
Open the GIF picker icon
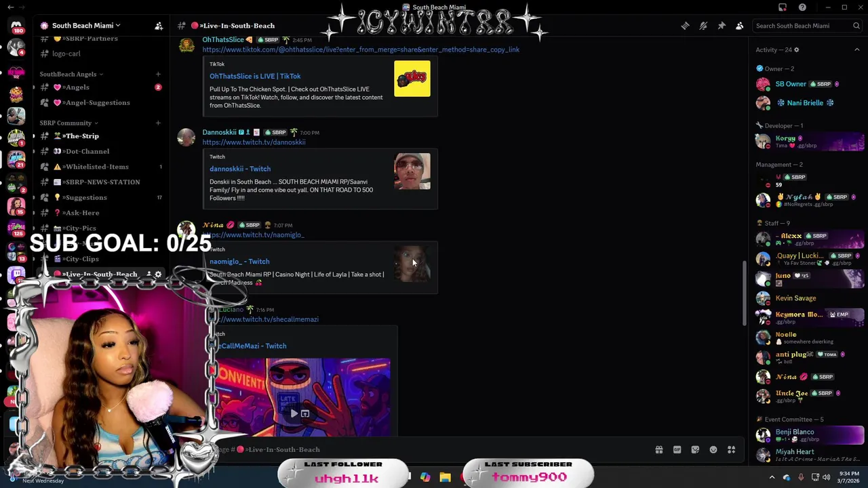pos(677,449)
